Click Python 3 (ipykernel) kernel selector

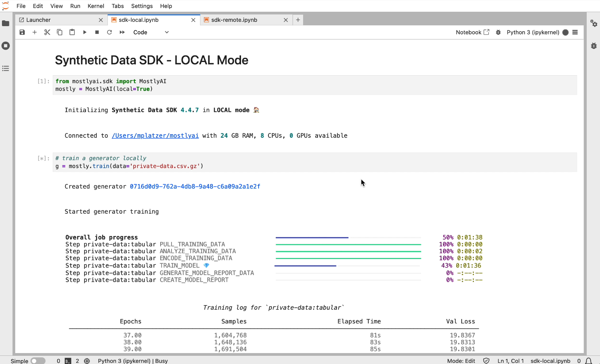pos(533,32)
